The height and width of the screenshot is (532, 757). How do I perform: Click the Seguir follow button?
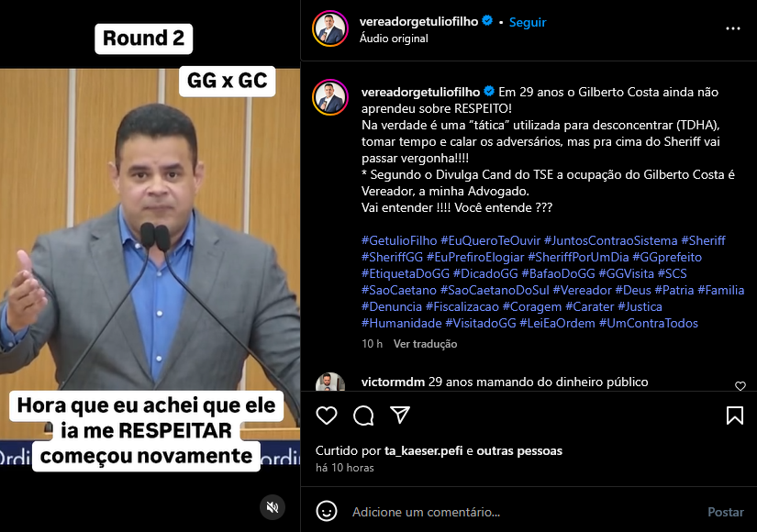528,22
